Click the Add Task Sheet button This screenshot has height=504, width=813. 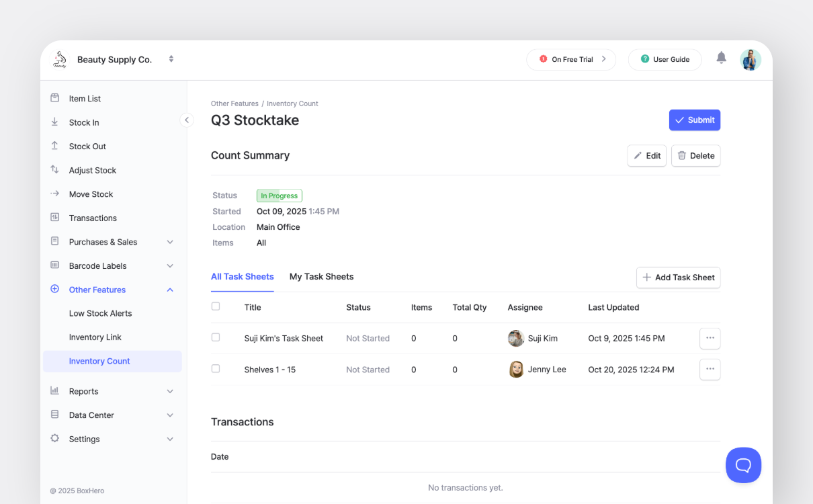678,278
